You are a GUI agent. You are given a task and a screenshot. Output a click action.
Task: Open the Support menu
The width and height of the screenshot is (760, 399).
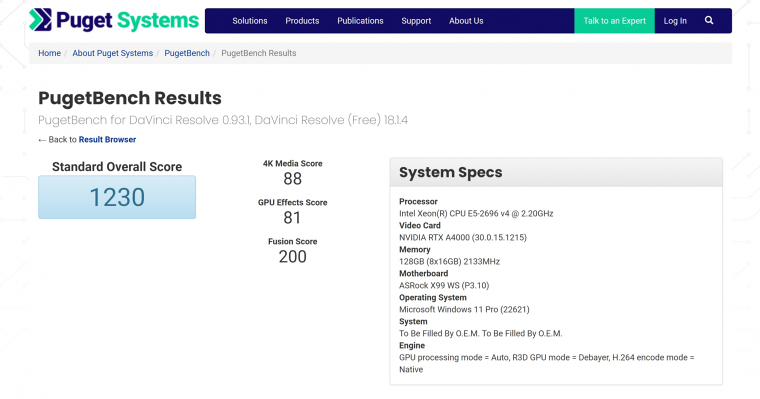pos(416,21)
